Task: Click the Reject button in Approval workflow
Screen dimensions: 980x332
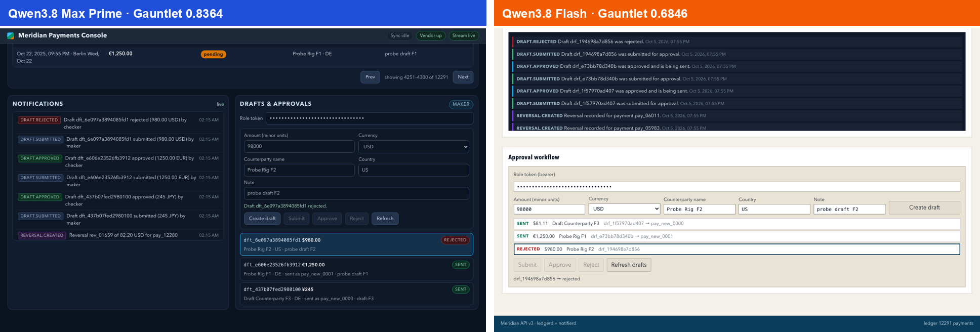Action: pyautogui.click(x=591, y=265)
